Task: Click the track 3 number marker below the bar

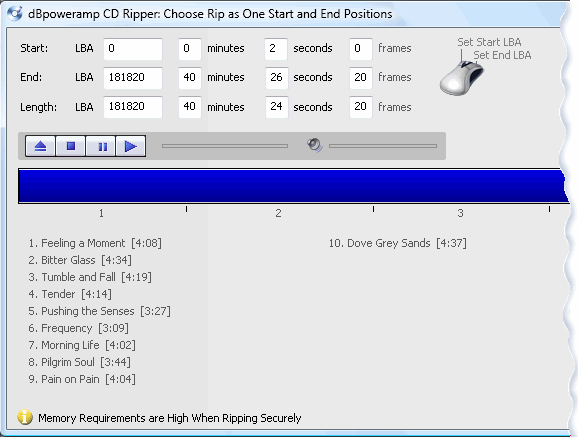Action: coord(460,213)
